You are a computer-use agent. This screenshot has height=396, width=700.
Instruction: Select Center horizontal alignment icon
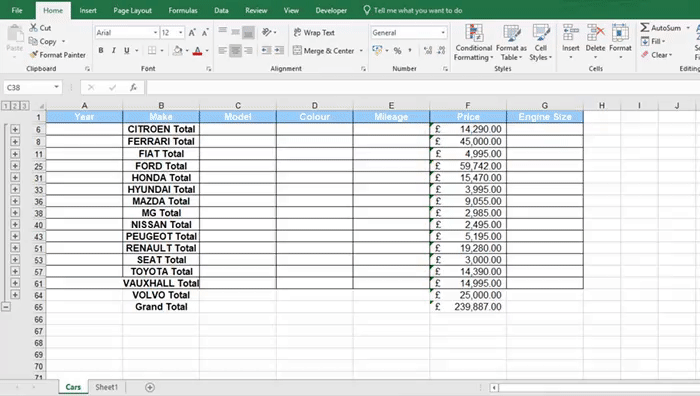pos(235,50)
